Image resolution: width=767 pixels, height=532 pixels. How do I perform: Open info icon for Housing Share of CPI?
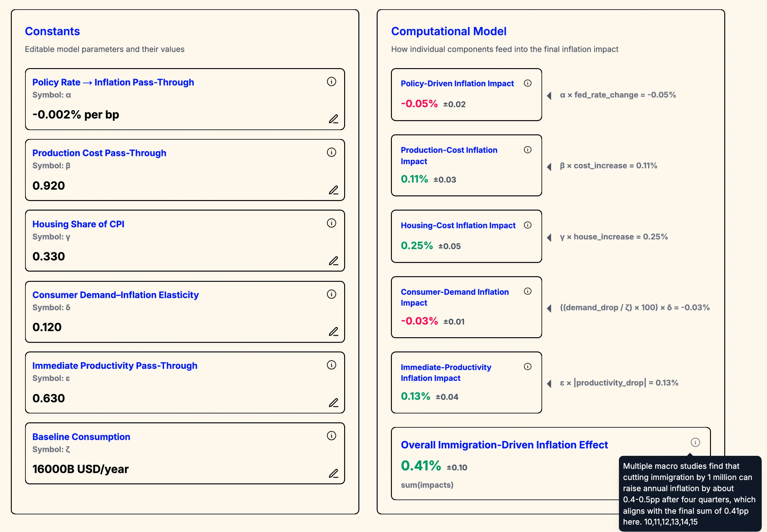(x=331, y=223)
